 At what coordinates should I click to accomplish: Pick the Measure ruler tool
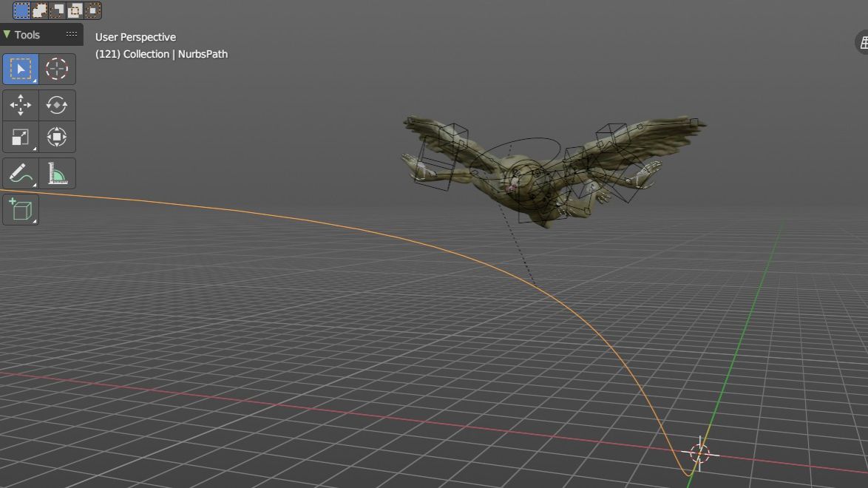tap(56, 173)
